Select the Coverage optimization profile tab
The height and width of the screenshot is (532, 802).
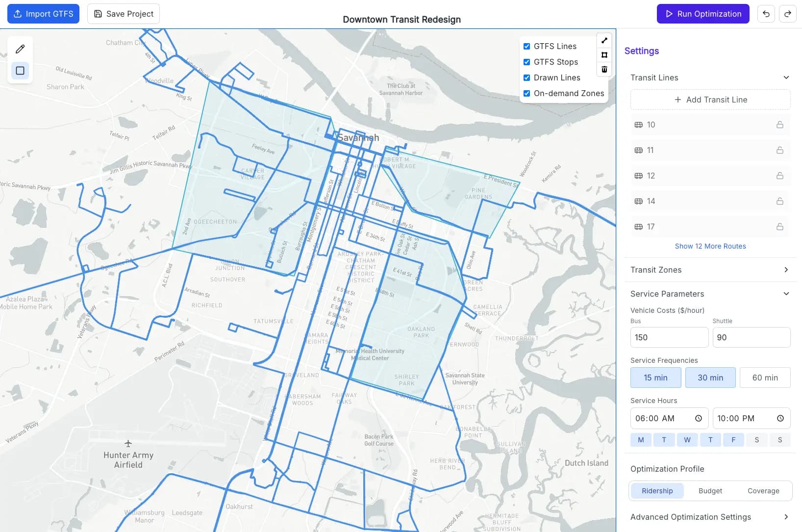tap(763, 490)
